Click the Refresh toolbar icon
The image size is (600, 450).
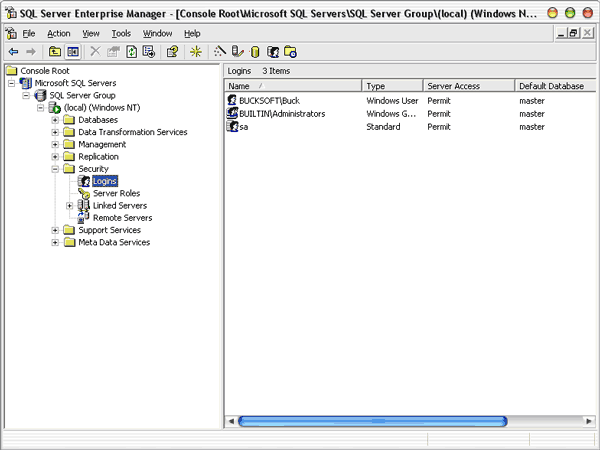click(132, 52)
